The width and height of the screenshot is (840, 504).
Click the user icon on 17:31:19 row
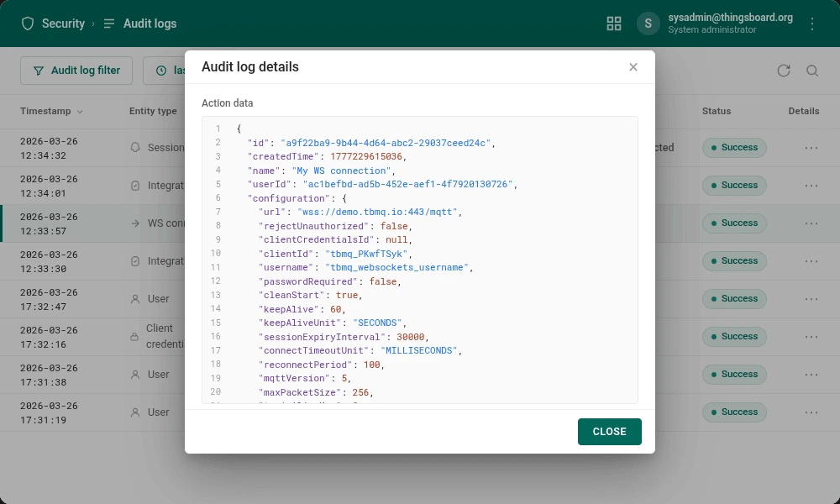(135, 412)
